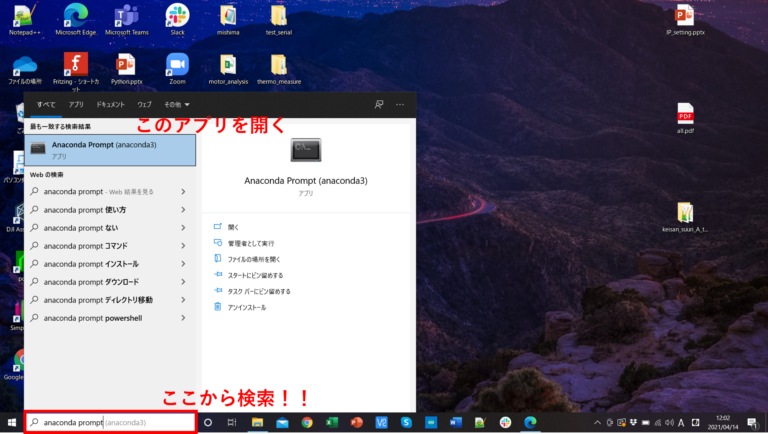The height and width of the screenshot is (434, 768).
Task: Open the Zoom desktop shortcut
Action: point(177,69)
